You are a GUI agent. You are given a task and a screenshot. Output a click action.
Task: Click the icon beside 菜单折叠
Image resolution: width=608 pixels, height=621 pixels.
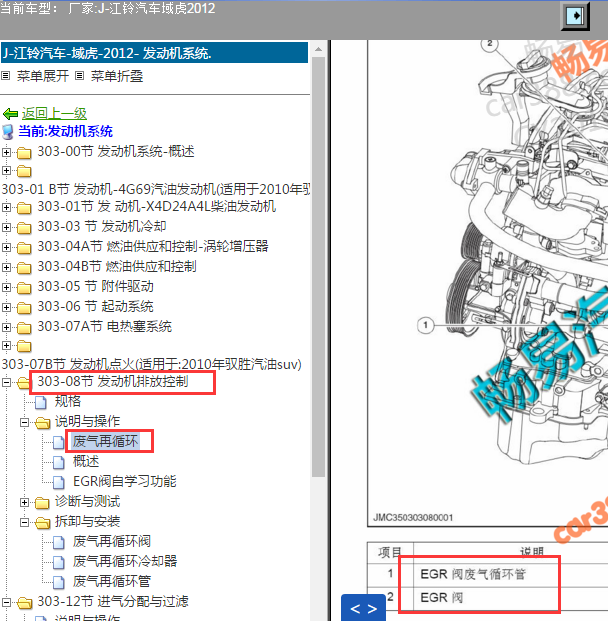(80, 75)
